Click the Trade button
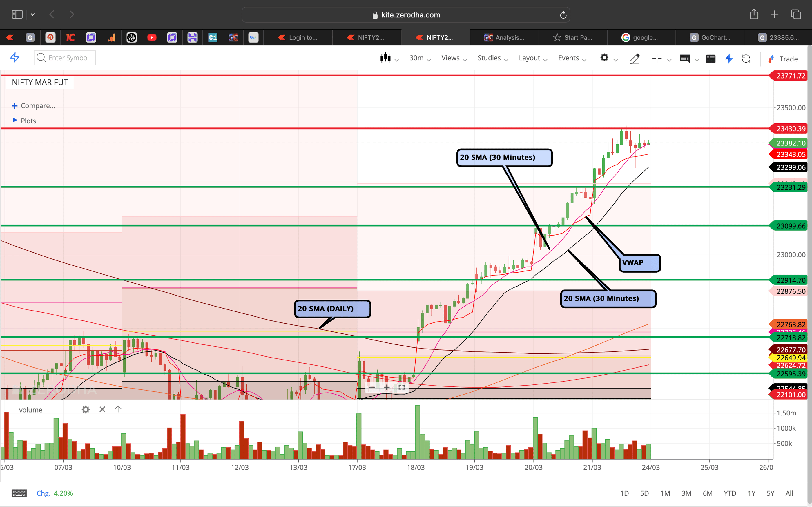 786,59
